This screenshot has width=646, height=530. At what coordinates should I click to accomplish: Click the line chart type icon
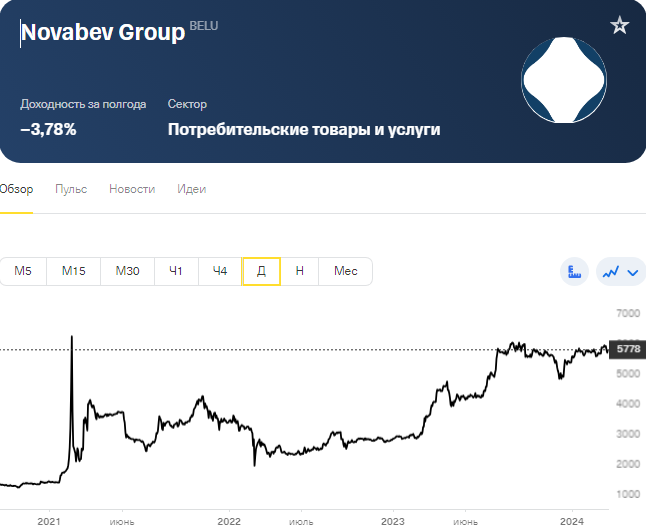click(611, 272)
